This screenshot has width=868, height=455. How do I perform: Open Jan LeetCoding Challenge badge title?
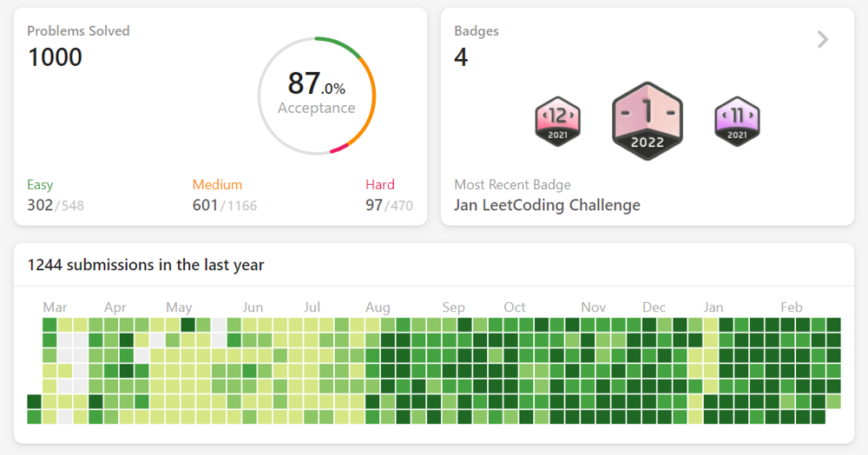[x=547, y=206]
